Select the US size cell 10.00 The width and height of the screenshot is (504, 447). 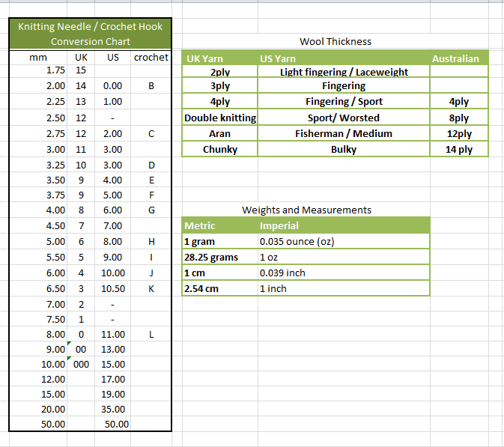point(113,273)
